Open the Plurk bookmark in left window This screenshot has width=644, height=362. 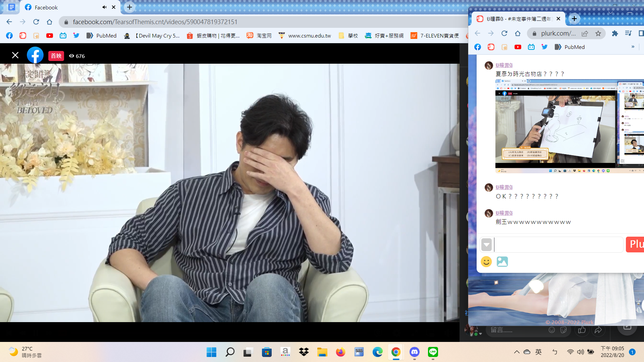click(23, 36)
